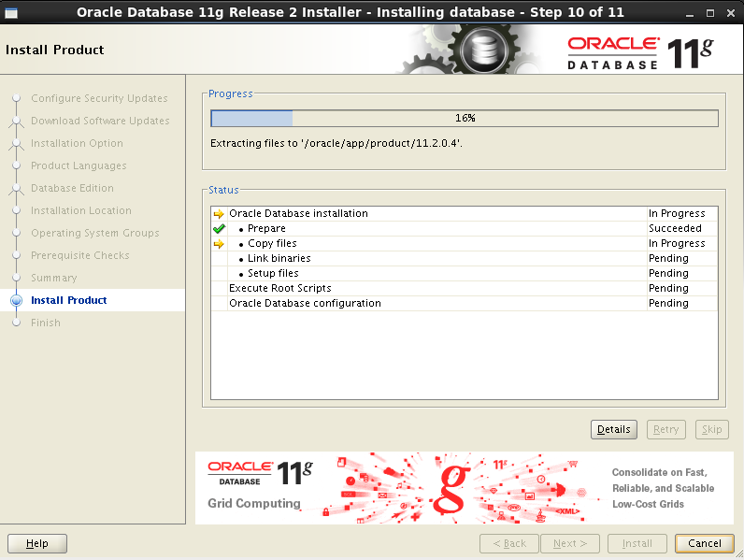The image size is (744, 560).
Task: Click Pending status for Execute Root Scripts
Action: [668, 289]
